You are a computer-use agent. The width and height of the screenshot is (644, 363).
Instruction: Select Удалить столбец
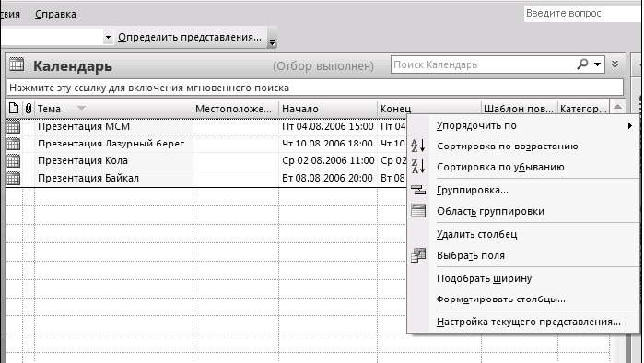(476, 234)
